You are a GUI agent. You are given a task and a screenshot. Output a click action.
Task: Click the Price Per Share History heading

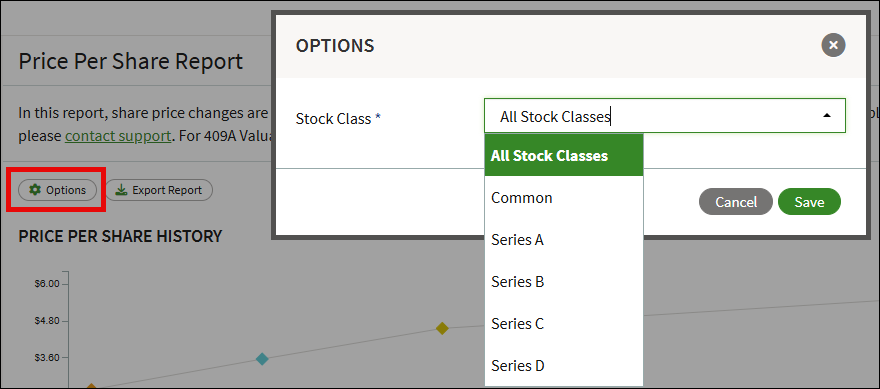tap(120, 236)
